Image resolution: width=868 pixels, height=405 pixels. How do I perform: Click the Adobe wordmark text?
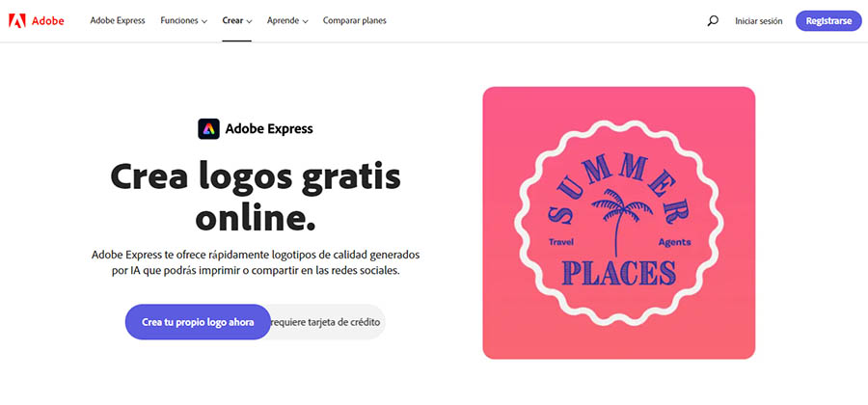[x=47, y=21]
